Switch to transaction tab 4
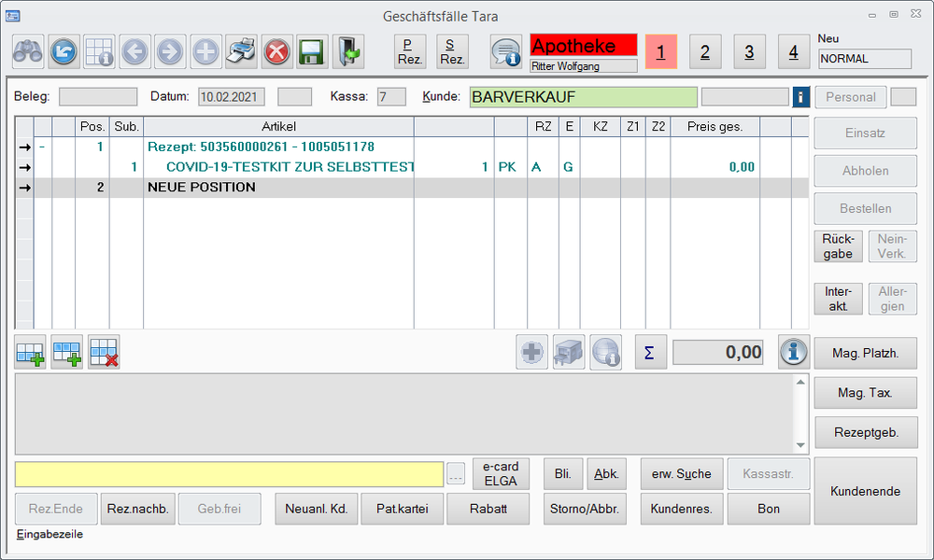 793,52
